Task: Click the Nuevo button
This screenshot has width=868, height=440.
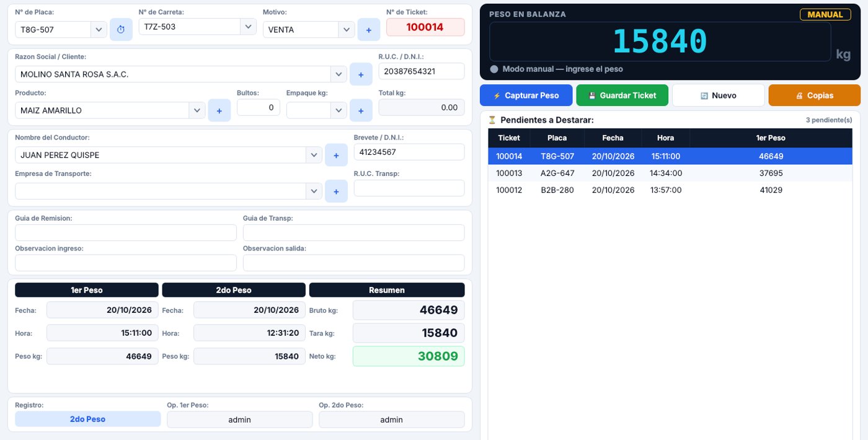Action: point(719,95)
